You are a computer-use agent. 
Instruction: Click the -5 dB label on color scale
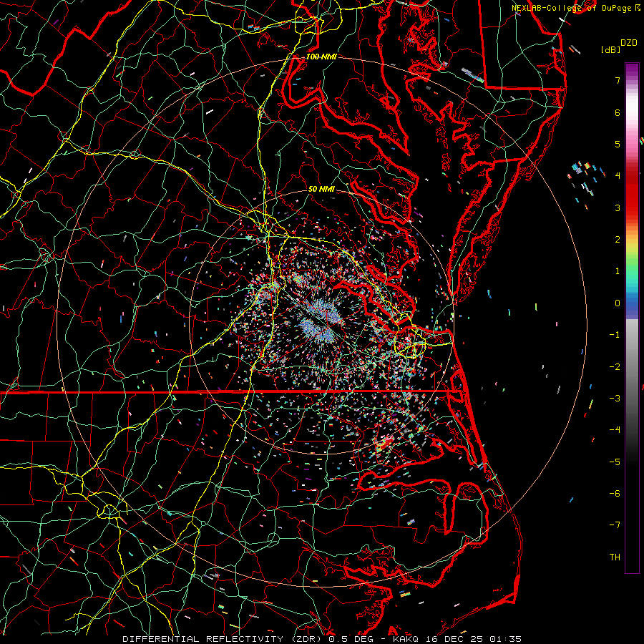click(615, 462)
